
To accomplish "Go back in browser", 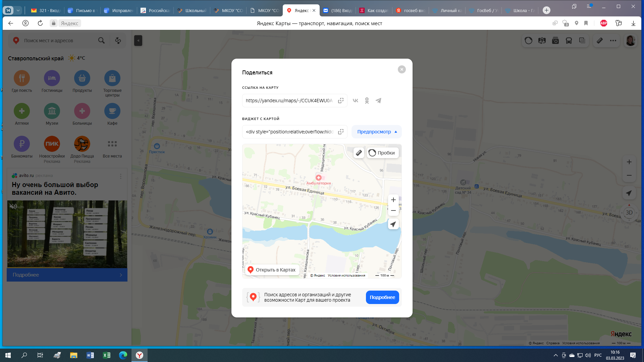I will click(x=11, y=23).
